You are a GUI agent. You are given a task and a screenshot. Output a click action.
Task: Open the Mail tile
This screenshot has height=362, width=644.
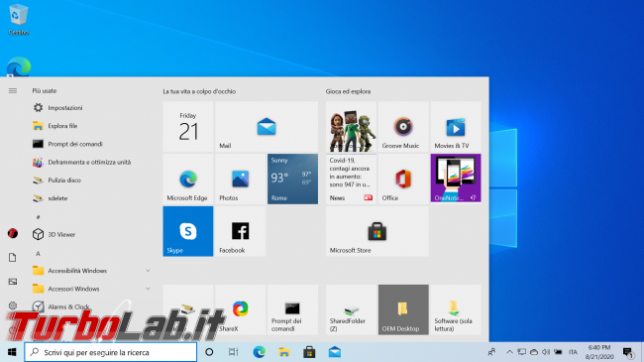coord(267,127)
